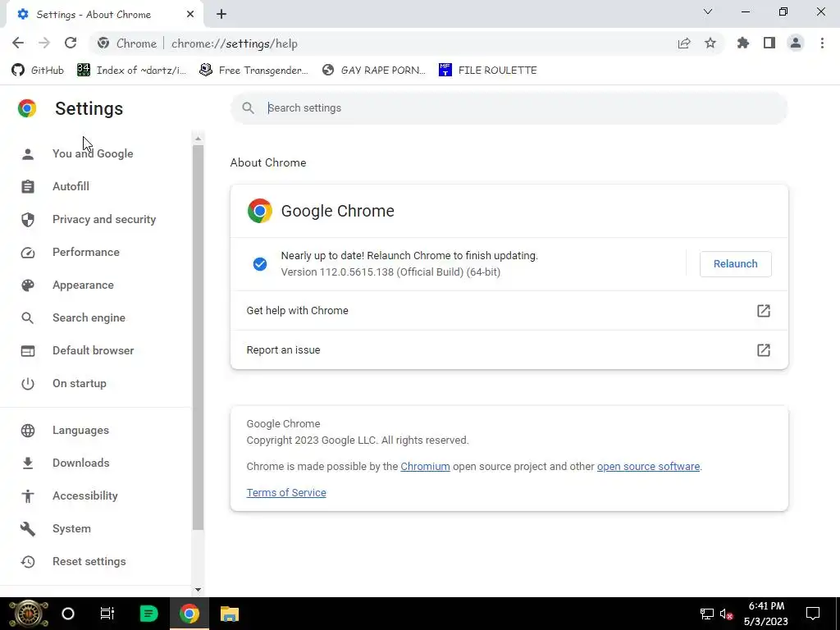
Task: Open the profile avatar menu
Action: click(796, 43)
